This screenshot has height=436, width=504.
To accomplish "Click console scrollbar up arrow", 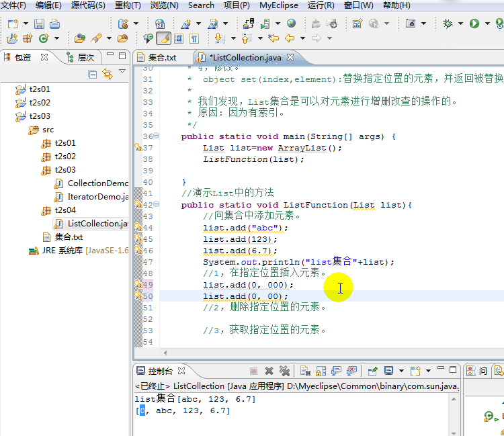I will [x=454, y=399].
